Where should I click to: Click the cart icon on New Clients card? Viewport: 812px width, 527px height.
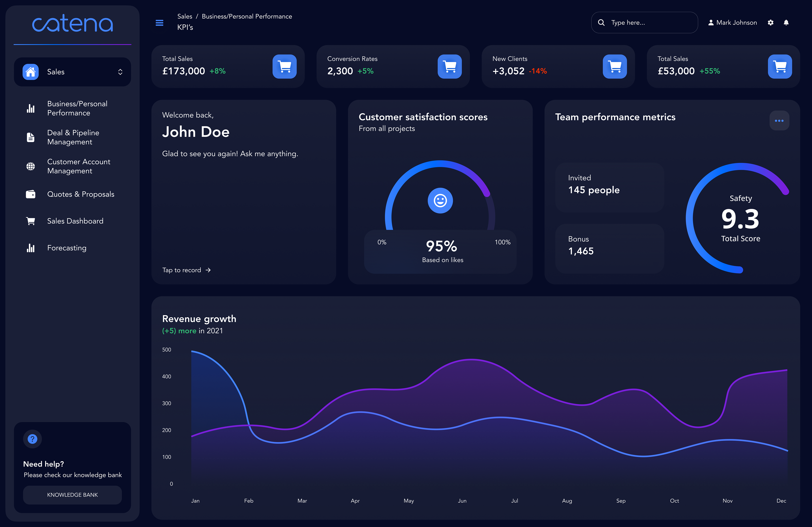click(x=615, y=67)
